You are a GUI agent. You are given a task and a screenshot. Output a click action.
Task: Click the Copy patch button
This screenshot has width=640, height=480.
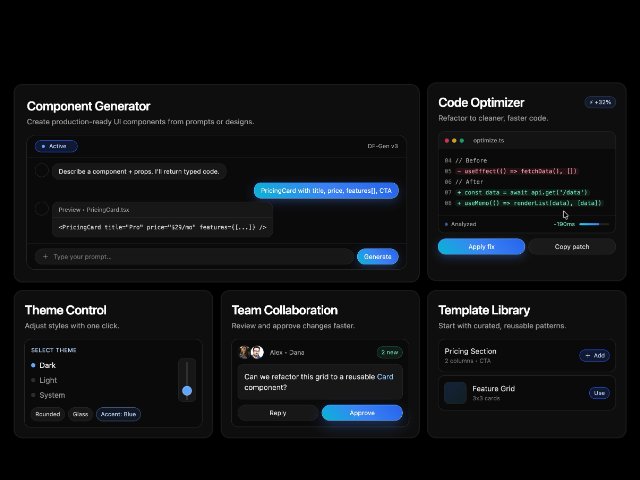click(x=572, y=247)
